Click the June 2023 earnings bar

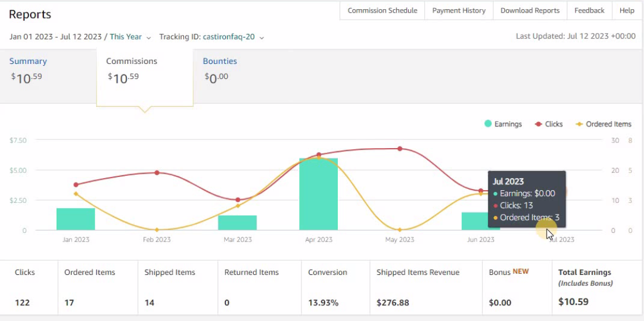point(475,221)
